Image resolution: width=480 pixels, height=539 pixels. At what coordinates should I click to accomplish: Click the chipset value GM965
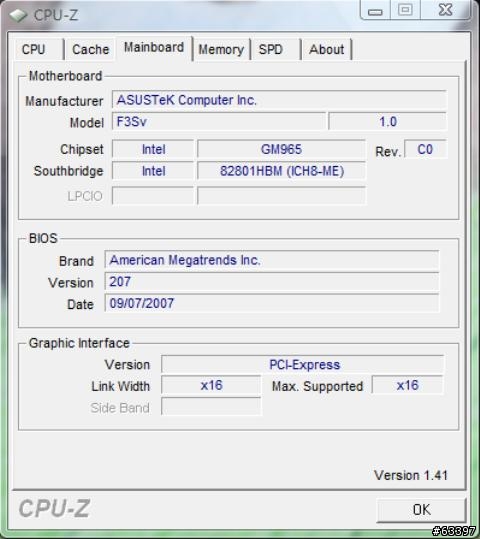[281, 150]
